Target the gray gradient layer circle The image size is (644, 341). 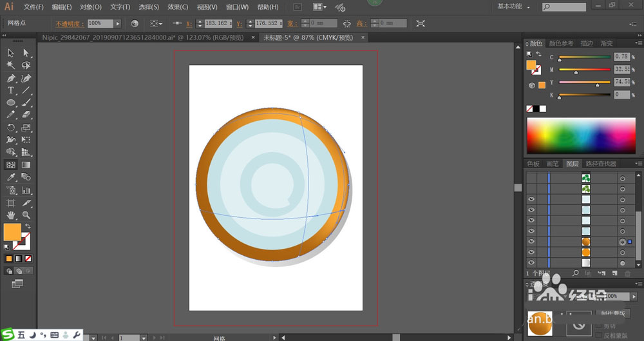(x=623, y=263)
